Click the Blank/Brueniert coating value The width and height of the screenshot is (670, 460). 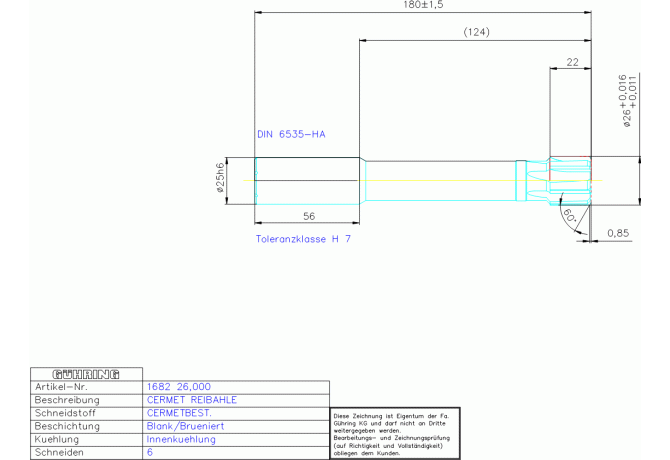point(185,426)
